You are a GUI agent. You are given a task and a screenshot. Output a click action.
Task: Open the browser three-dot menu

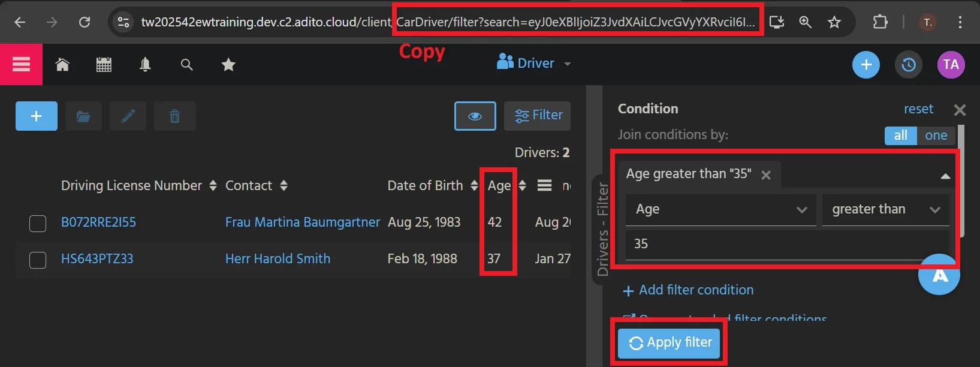[x=960, y=22]
